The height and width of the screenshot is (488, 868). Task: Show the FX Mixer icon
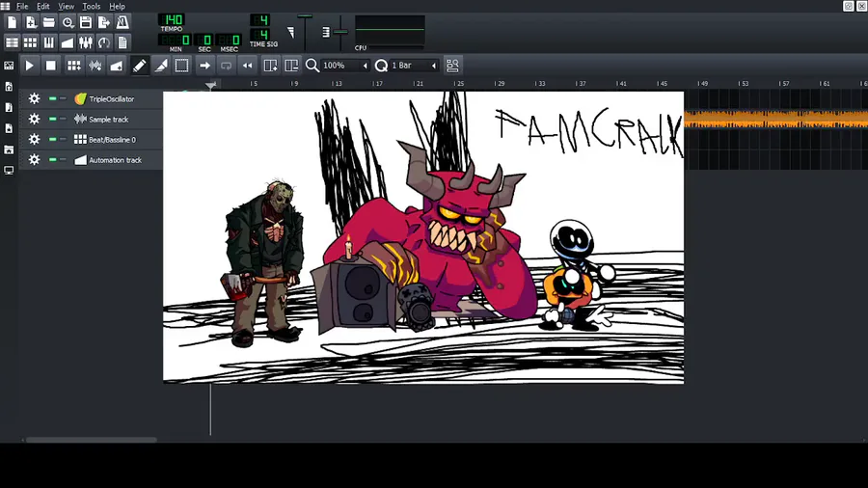pos(86,42)
